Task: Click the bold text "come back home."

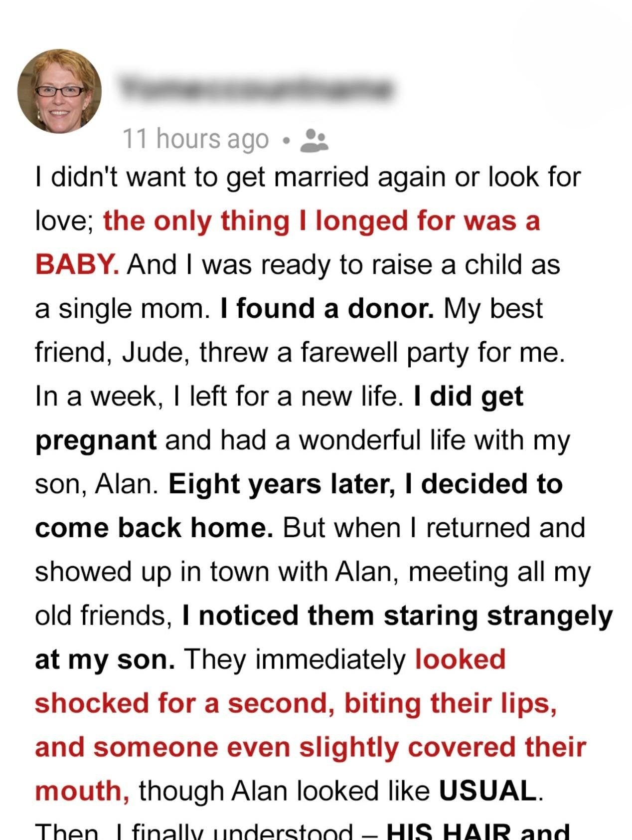Action: pyautogui.click(x=154, y=528)
